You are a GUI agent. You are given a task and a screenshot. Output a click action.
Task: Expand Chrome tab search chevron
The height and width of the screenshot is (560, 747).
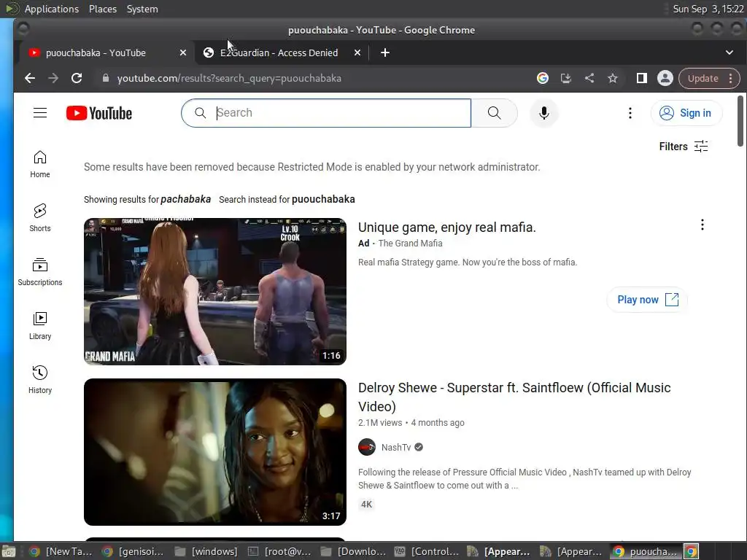click(729, 52)
